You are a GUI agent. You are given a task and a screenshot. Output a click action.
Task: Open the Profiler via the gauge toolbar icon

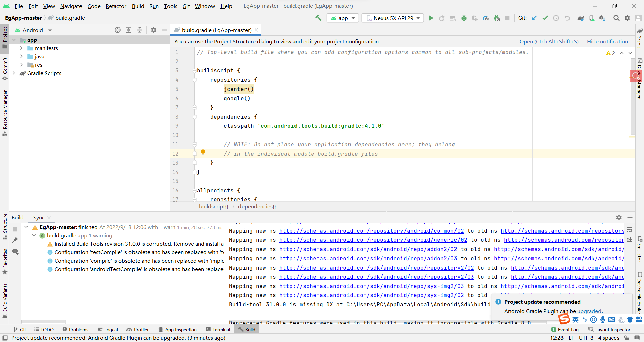click(485, 18)
